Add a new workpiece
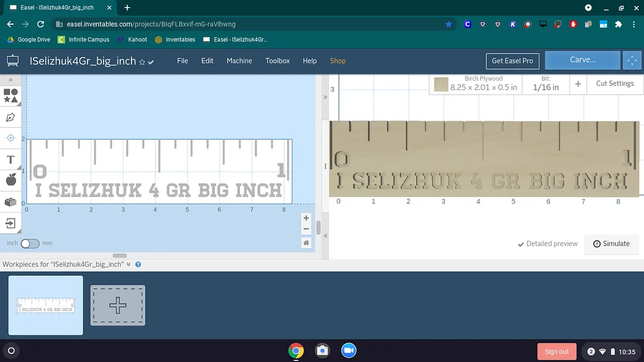The image size is (644, 362). tap(118, 305)
